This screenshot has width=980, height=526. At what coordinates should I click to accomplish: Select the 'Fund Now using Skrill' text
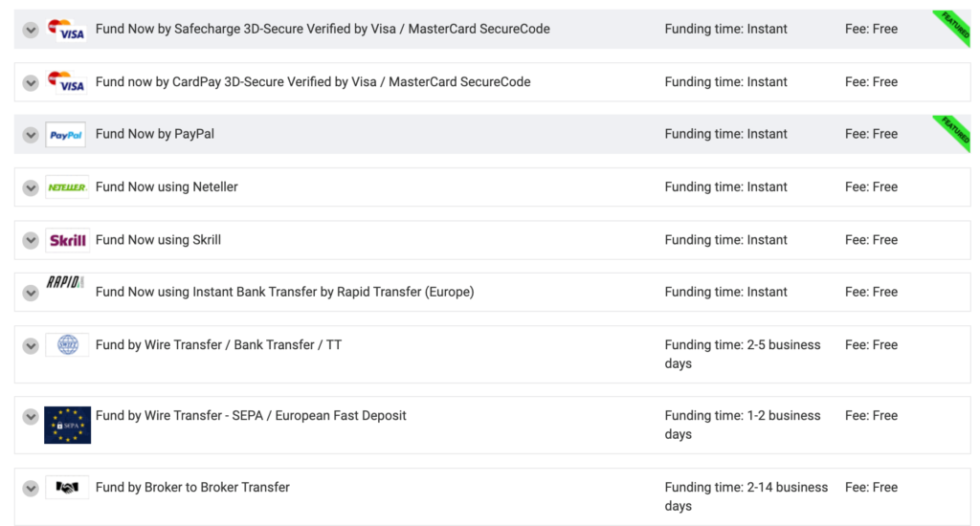tap(158, 240)
